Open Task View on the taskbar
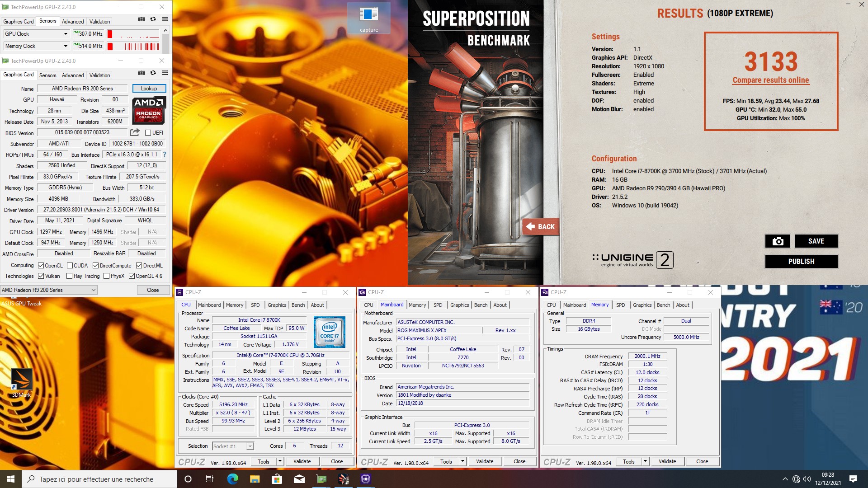868x488 pixels. coord(210,479)
